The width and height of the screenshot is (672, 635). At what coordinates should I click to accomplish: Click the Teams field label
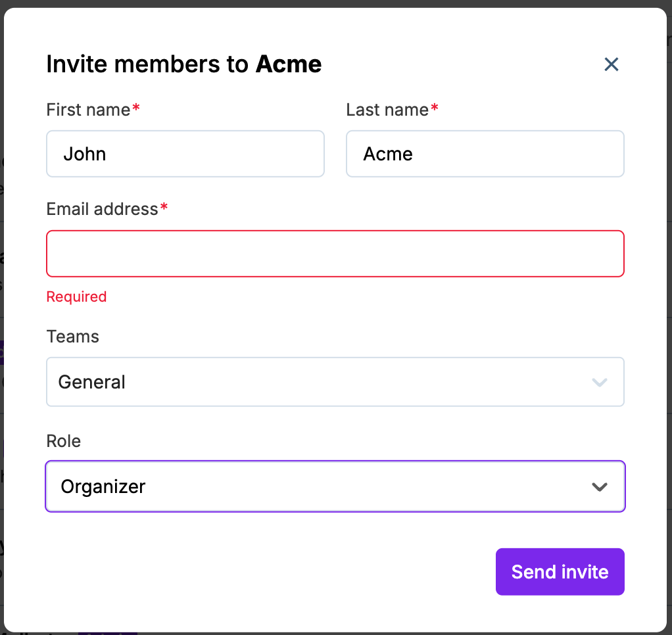tap(72, 337)
